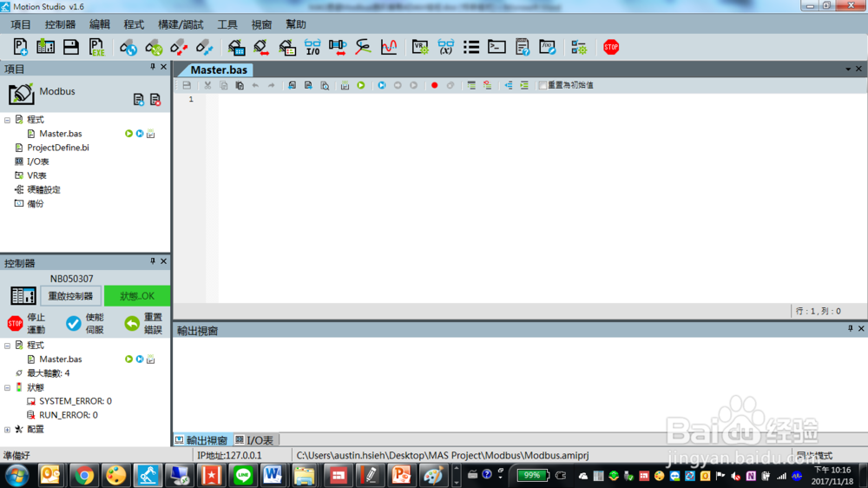Open the 構建/調試 menu

click(x=181, y=24)
